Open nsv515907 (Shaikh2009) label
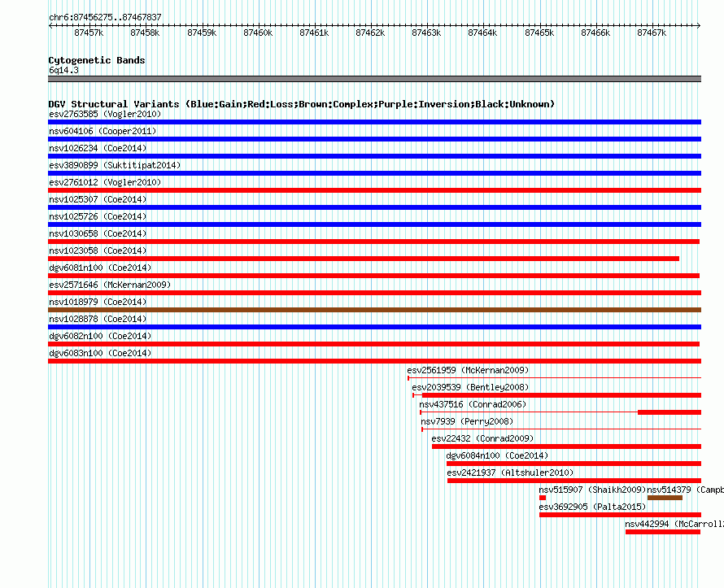Image resolution: width=724 pixels, height=588 pixels. [x=592, y=490]
